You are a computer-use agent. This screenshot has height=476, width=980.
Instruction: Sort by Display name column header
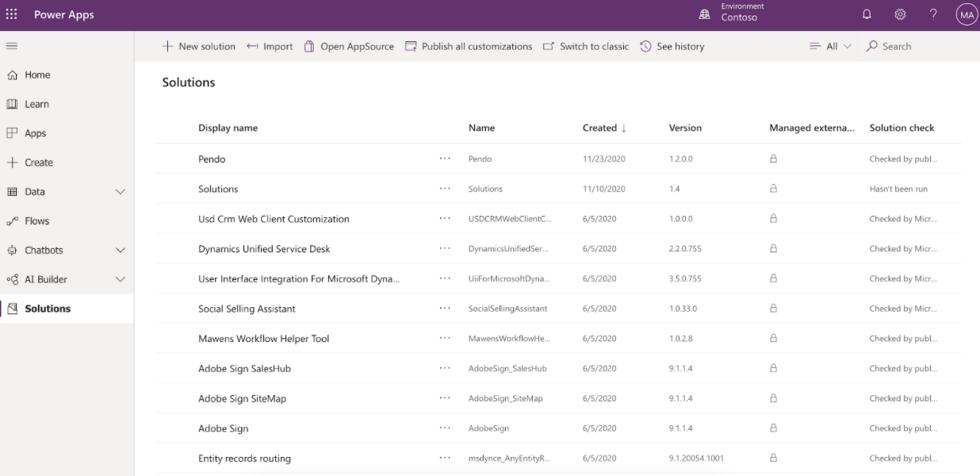[x=228, y=128]
